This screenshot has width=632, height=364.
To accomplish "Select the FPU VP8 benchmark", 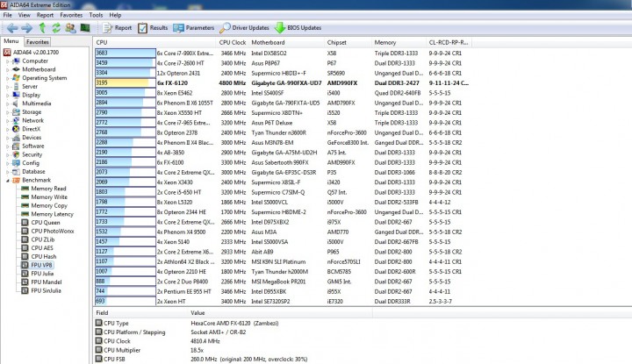I will point(37,265).
